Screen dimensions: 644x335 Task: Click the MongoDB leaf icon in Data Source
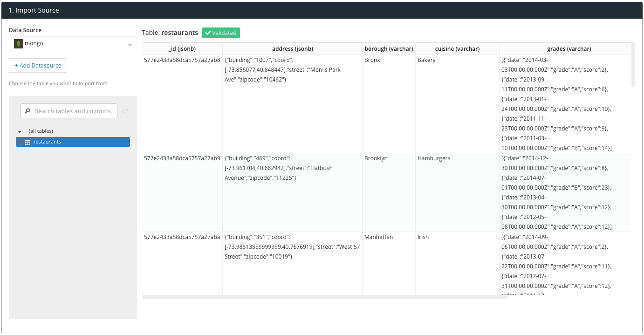tap(18, 44)
